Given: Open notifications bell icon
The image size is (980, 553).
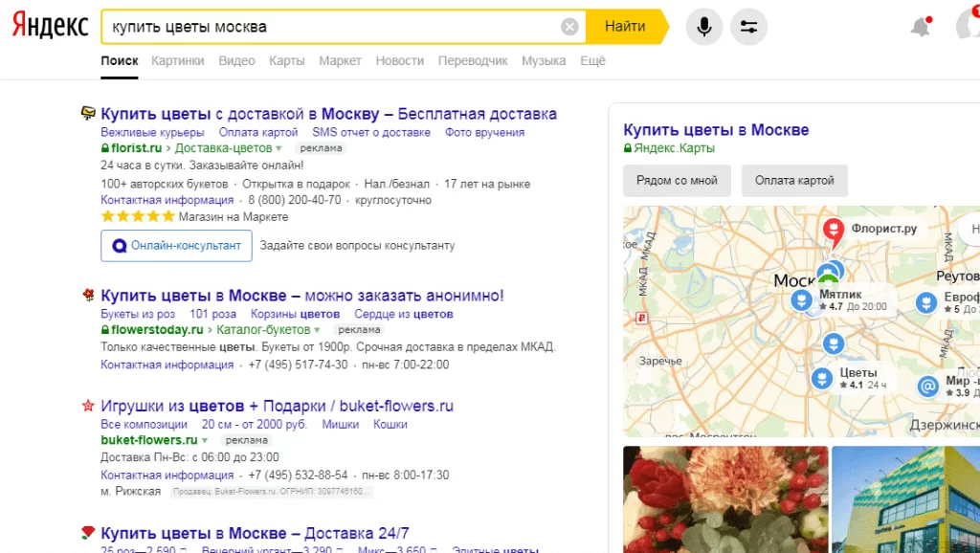Looking at the screenshot, I should pos(921,27).
